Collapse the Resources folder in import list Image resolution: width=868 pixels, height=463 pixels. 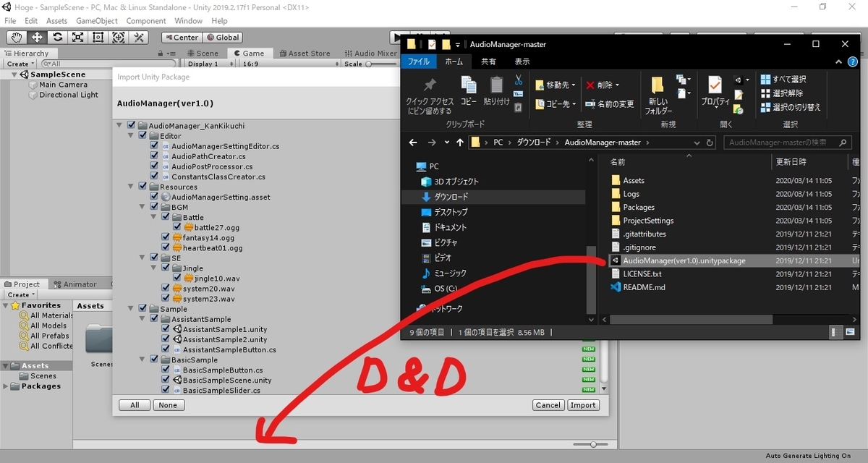pyautogui.click(x=132, y=187)
